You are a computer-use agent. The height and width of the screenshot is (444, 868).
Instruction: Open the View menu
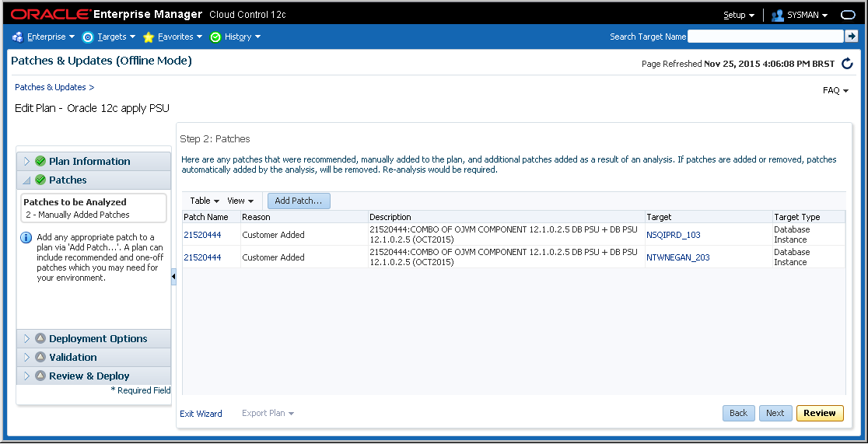pos(240,201)
